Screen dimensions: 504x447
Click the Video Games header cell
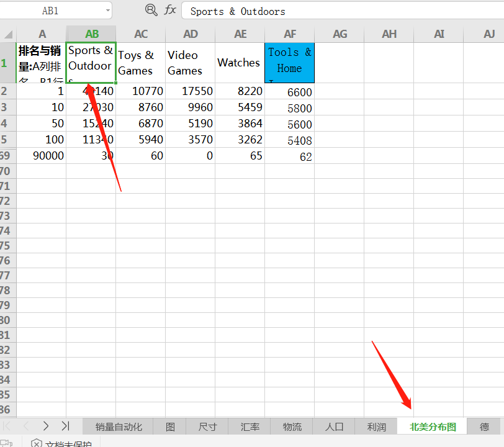click(x=191, y=63)
